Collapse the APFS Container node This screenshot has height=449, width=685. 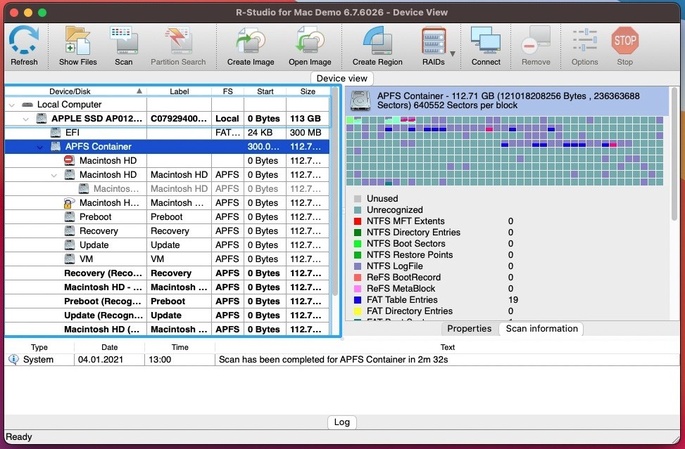click(x=40, y=147)
